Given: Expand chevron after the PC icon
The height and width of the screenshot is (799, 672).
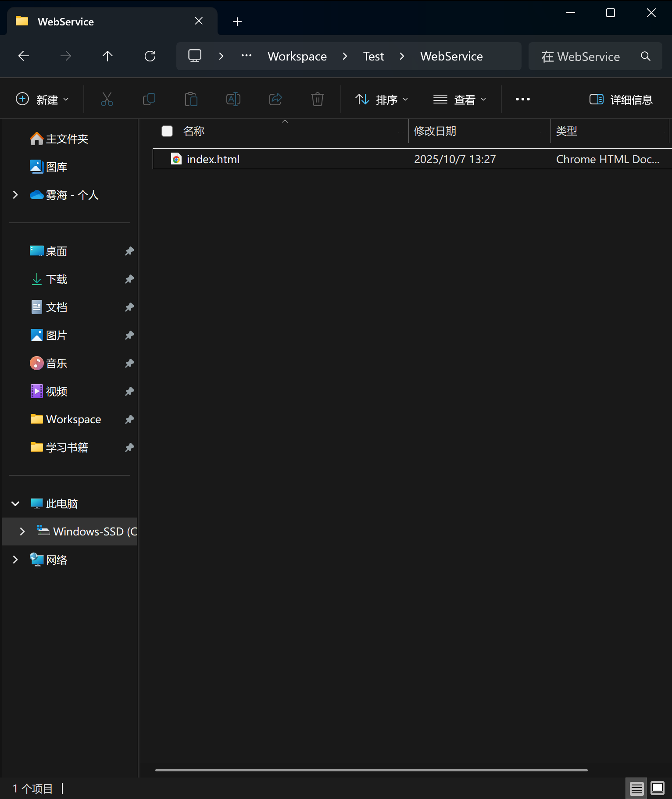Looking at the screenshot, I should coord(221,56).
